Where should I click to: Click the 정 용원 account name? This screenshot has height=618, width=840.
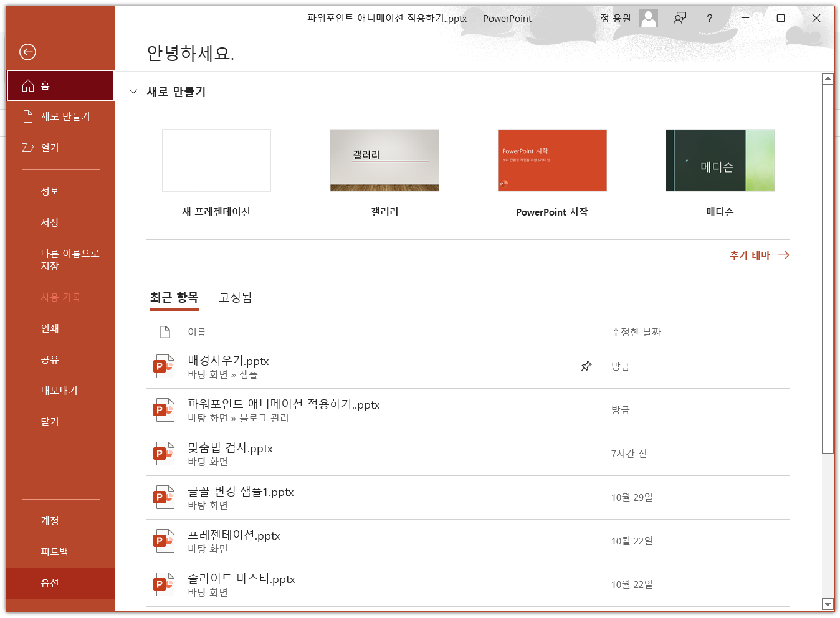(616, 18)
